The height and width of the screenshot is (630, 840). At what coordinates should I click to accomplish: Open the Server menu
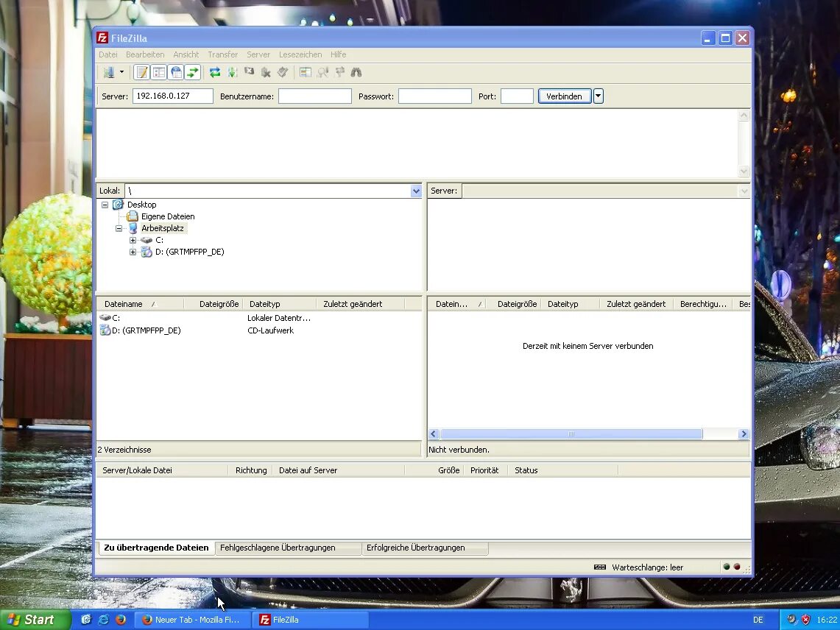coord(258,54)
